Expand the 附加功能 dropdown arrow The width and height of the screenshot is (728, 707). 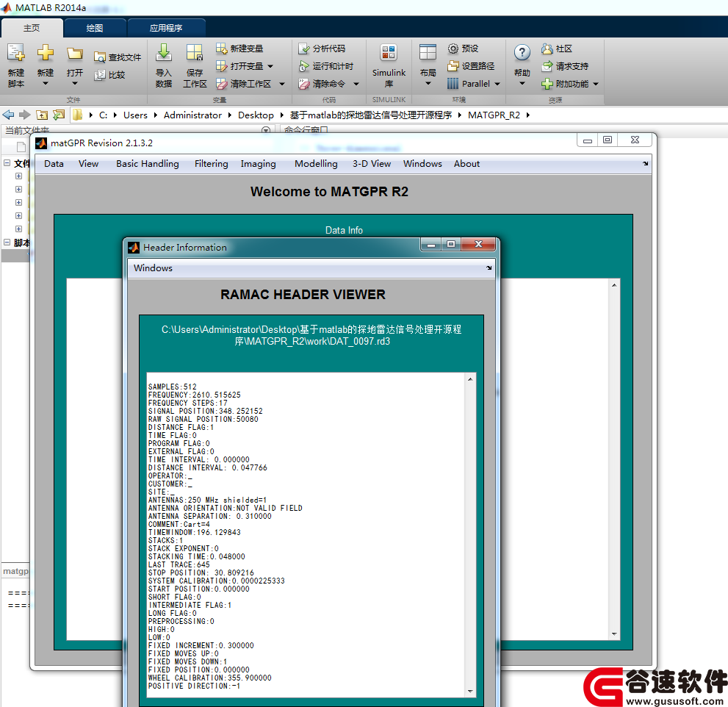596,84
